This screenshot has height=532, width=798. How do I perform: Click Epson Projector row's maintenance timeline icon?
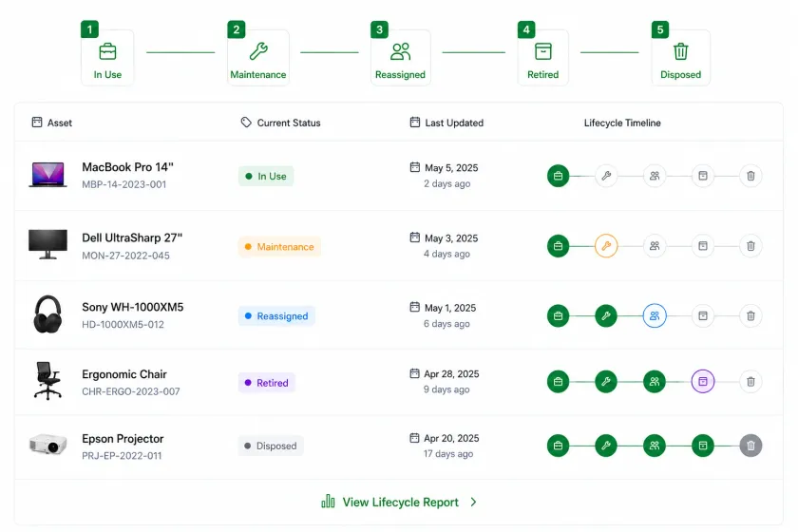[606, 446]
